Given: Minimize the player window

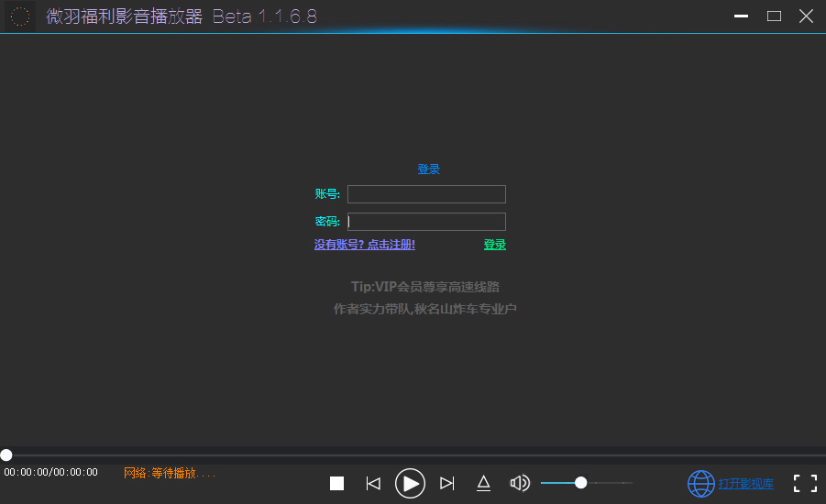Looking at the screenshot, I should point(742,16).
